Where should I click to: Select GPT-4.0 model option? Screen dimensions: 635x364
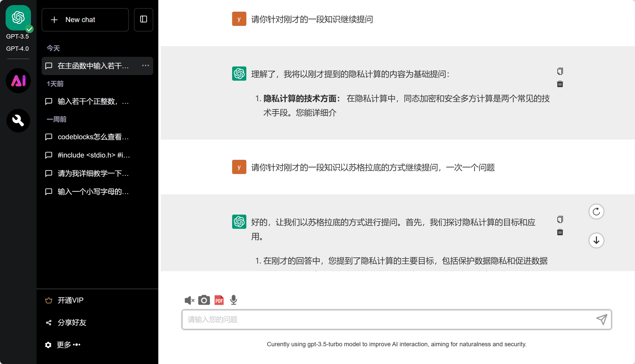point(17,49)
